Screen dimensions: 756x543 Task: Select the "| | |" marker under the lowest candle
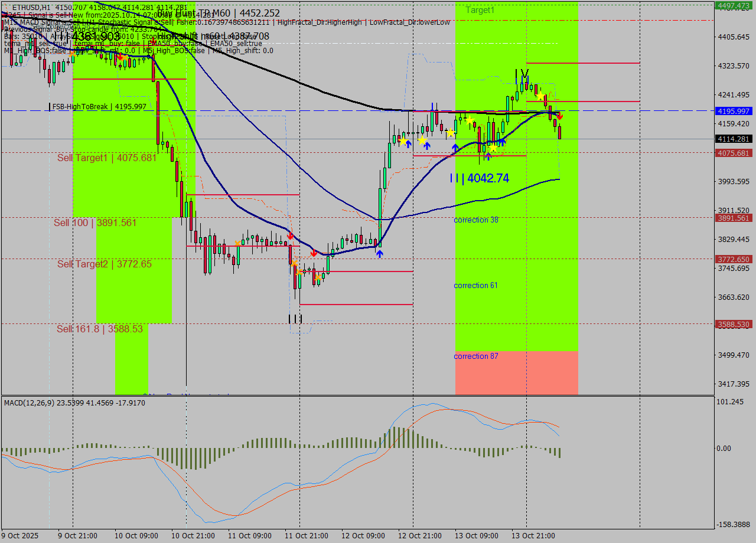296,319
